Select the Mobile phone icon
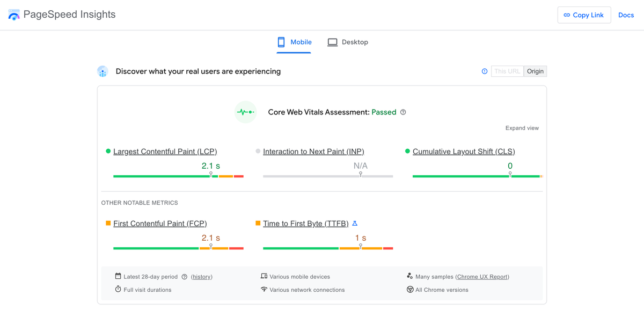The height and width of the screenshot is (310, 644). (281, 41)
